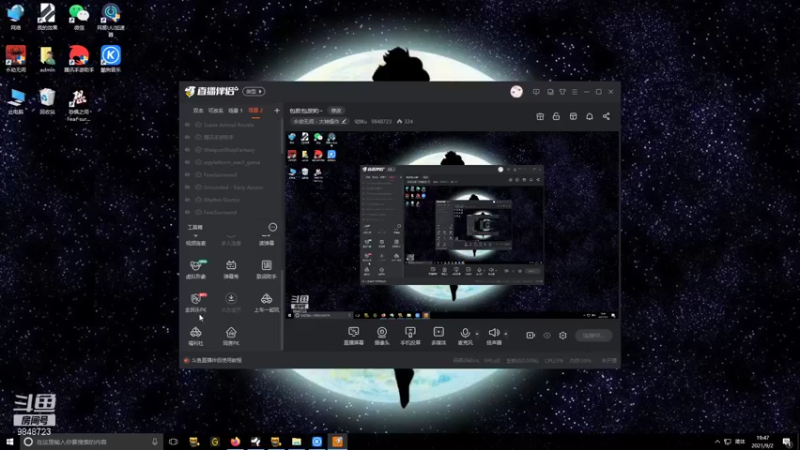Click the 修改 modify button
This screenshot has width=800, height=450.
(x=336, y=111)
